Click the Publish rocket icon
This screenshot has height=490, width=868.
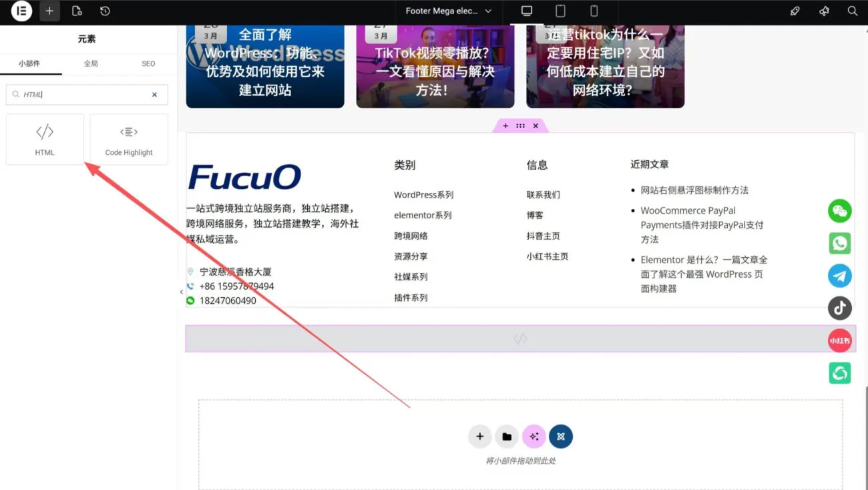(795, 11)
